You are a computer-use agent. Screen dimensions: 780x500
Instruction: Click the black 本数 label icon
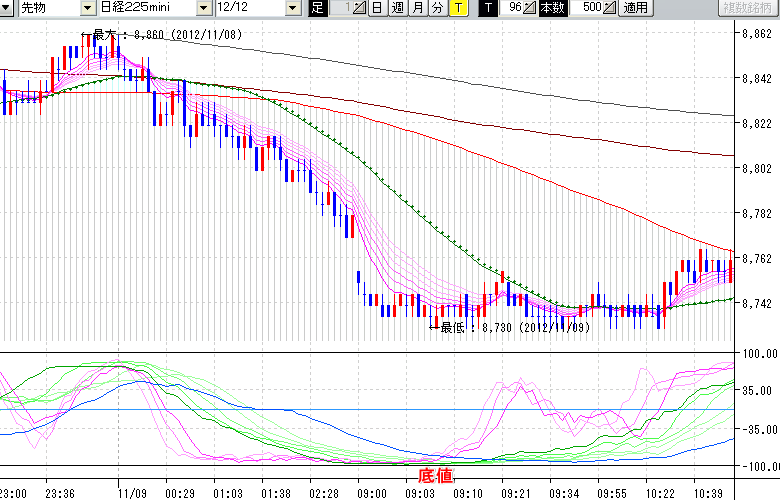[551, 8]
